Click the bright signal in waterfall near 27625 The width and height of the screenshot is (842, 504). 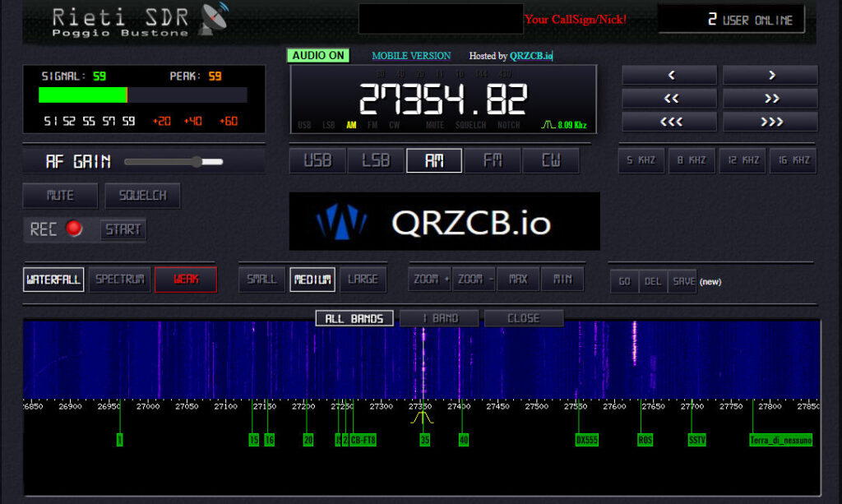[x=635, y=344]
